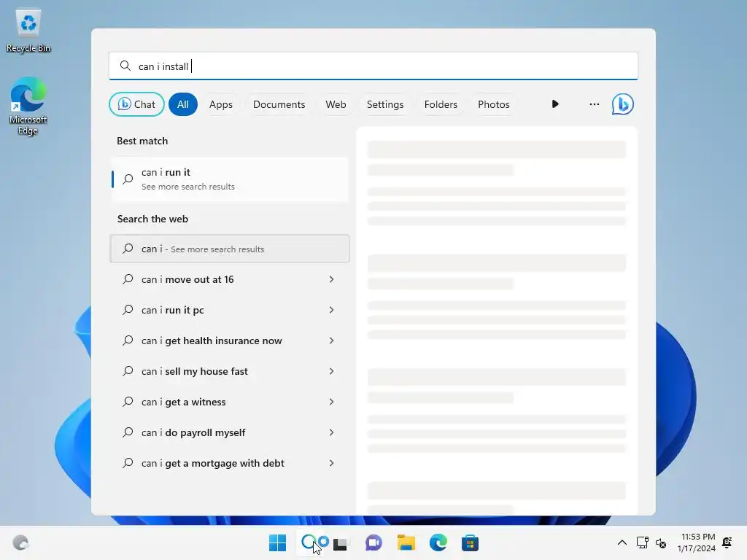Screen dimensions: 747x560
Task: Expand chevron for 'can i move out at 16'
Action: tap(331, 279)
